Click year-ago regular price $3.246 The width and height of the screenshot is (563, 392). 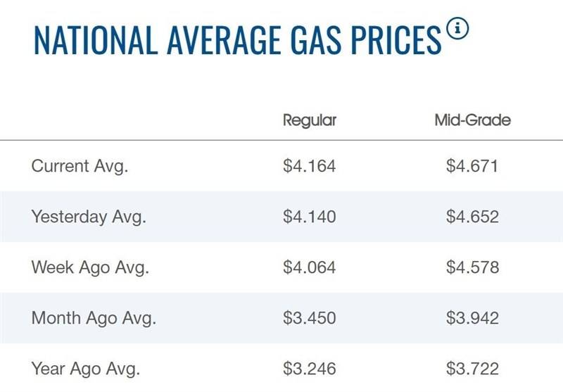[310, 367]
